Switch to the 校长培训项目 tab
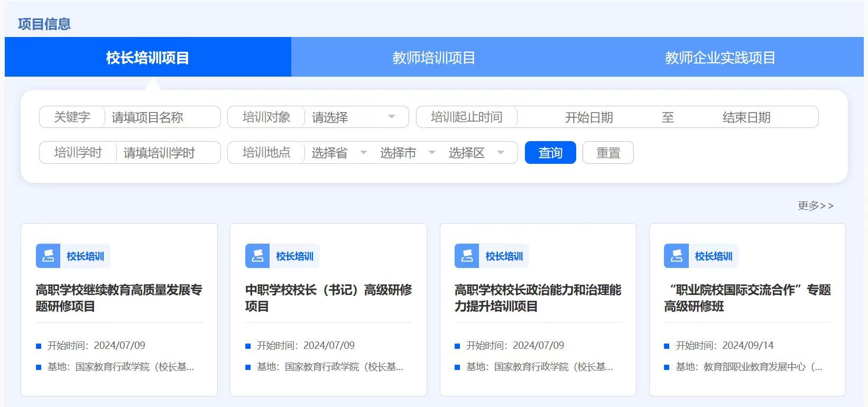 [x=147, y=57]
